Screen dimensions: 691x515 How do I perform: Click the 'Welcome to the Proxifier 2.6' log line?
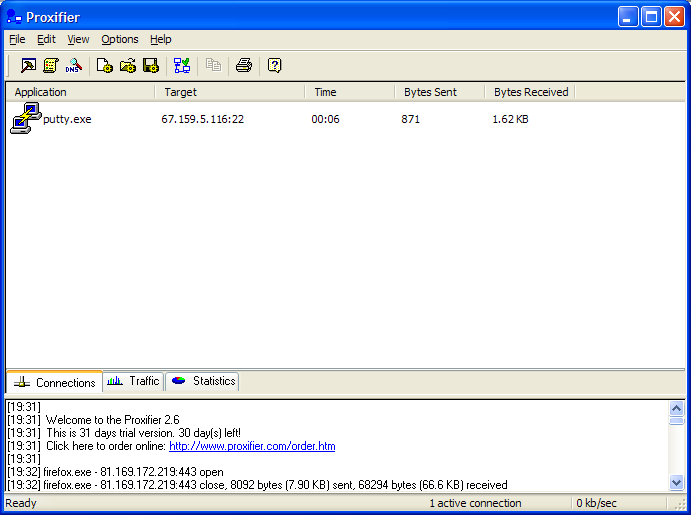(x=113, y=420)
